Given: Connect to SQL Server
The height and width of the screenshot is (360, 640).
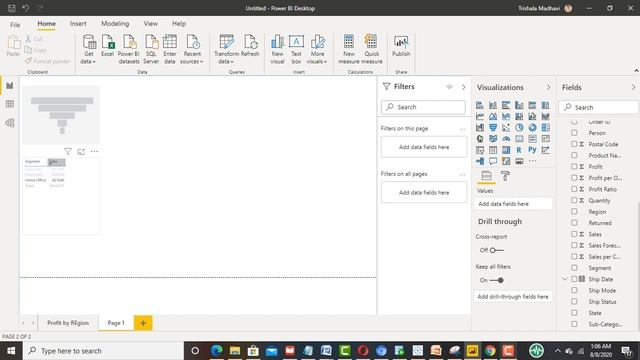Looking at the screenshot, I should tap(151, 49).
